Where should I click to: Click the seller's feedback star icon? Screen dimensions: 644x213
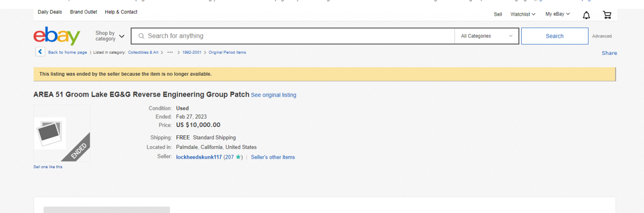[x=238, y=157]
